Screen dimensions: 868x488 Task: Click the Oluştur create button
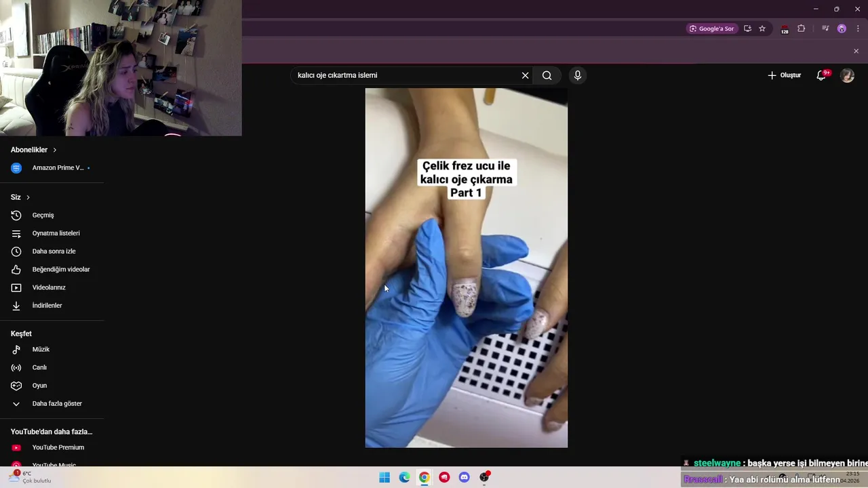pos(785,75)
